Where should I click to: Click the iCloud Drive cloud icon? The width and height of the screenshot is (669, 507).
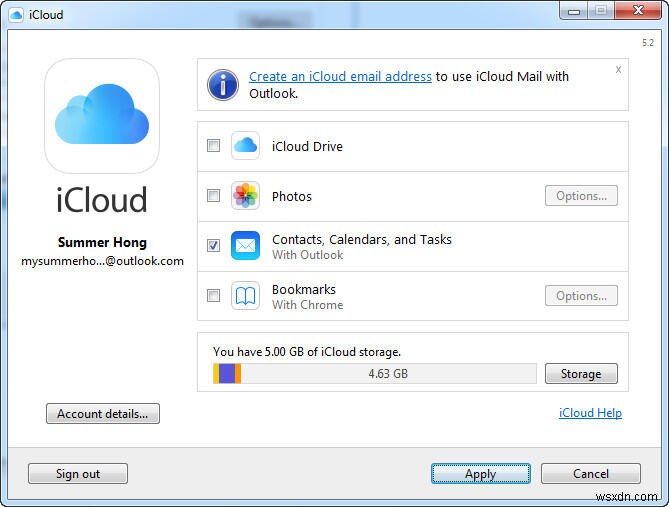(245, 146)
